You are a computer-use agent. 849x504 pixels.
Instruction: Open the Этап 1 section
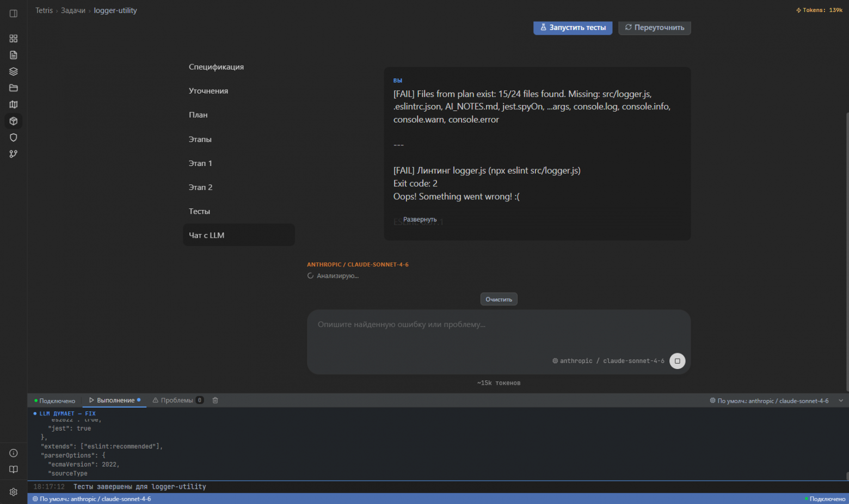pos(239,163)
